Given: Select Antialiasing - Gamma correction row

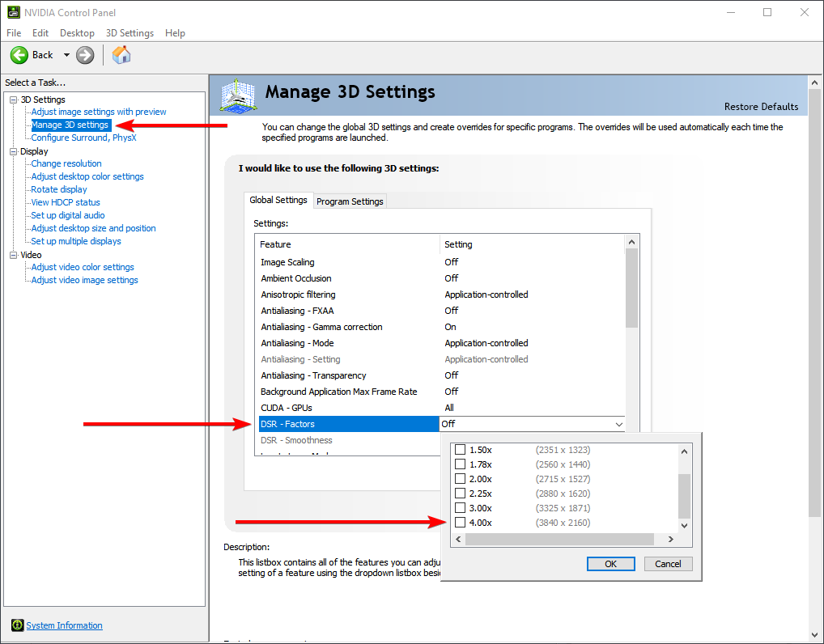Looking at the screenshot, I should coord(441,327).
